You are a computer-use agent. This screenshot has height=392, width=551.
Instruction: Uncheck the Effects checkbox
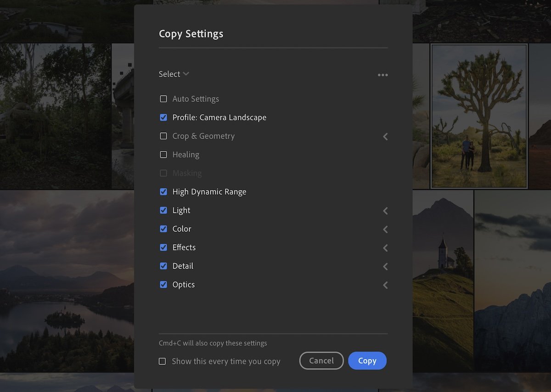163,247
